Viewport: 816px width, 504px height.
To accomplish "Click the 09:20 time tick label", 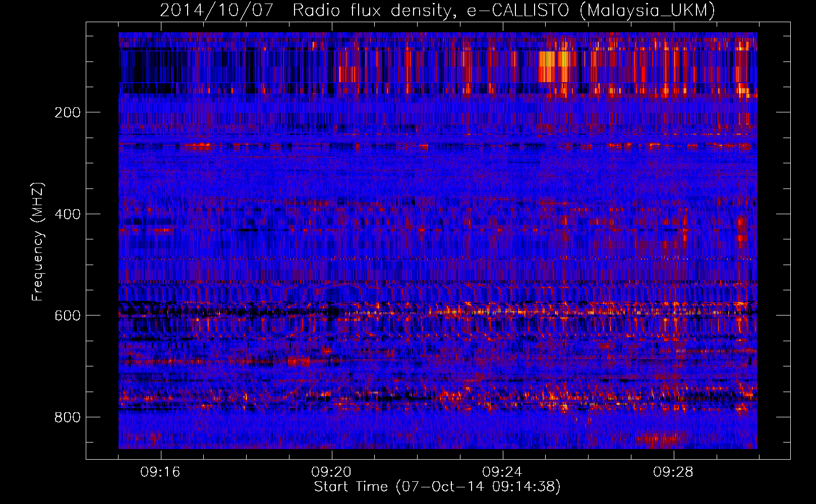I will (331, 472).
